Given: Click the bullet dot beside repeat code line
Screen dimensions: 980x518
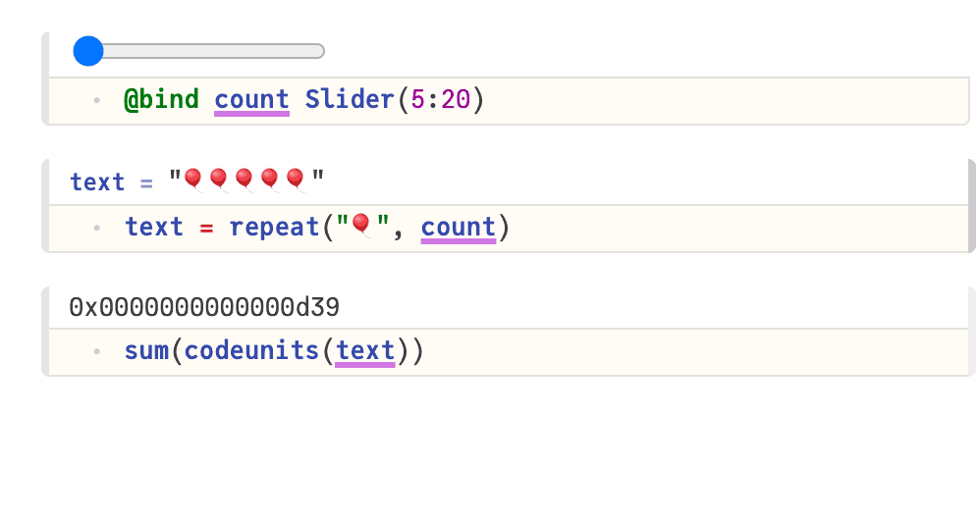Looking at the screenshot, I should (x=97, y=228).
